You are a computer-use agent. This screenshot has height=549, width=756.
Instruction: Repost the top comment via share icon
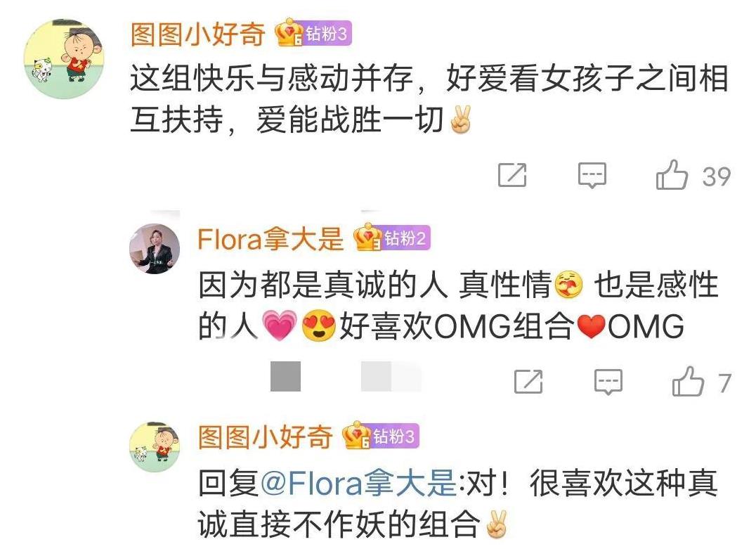pyautogui.click(x=512, y=175)
